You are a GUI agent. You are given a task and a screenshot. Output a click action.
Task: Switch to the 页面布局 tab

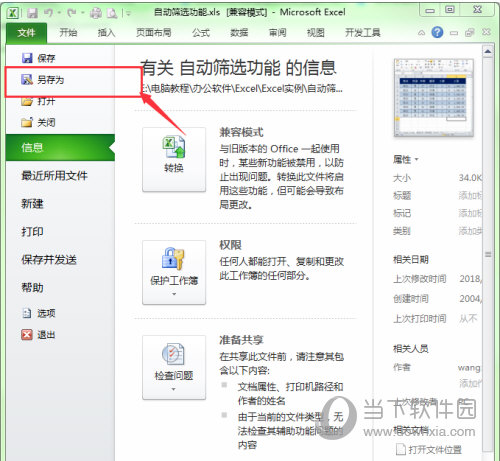pos(154,33)
